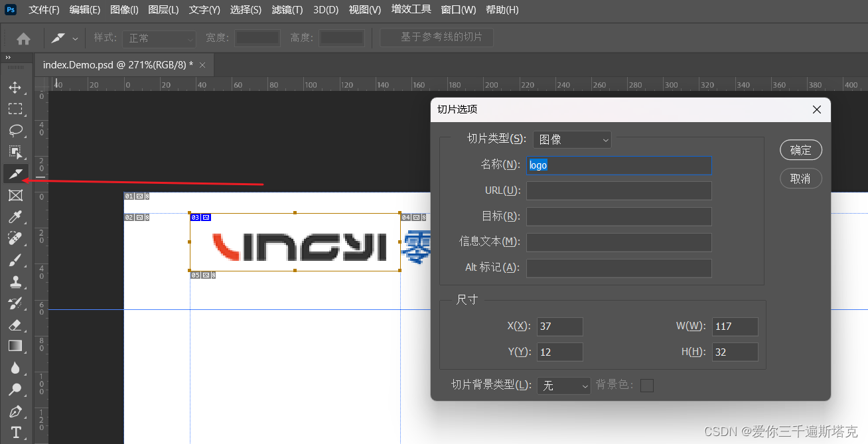Click the Home icon in options bar
This screenshot has height=444, width=868.
(x=23, y=38)
